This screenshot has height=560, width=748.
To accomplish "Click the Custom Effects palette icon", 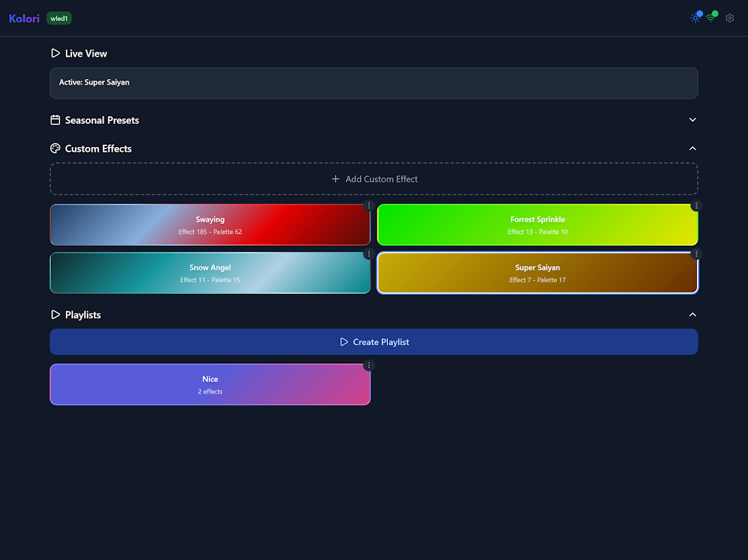I will point(55,148).
